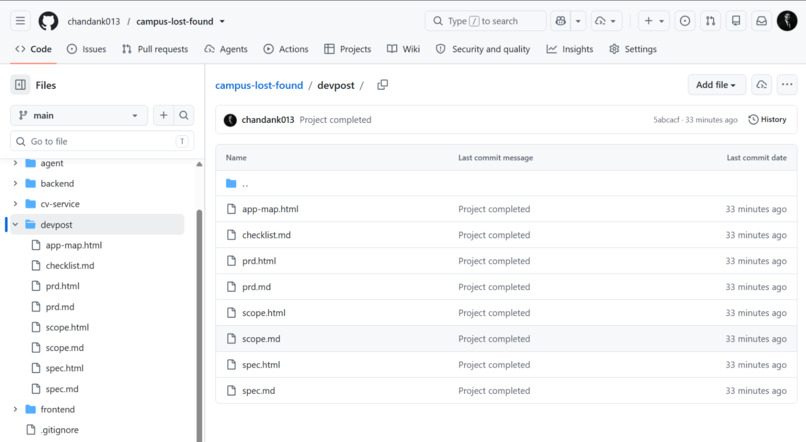Open the Project completed latest commit message
This screenshot has height=442, width=806.
pyautogui.click(x=335, y=120)
